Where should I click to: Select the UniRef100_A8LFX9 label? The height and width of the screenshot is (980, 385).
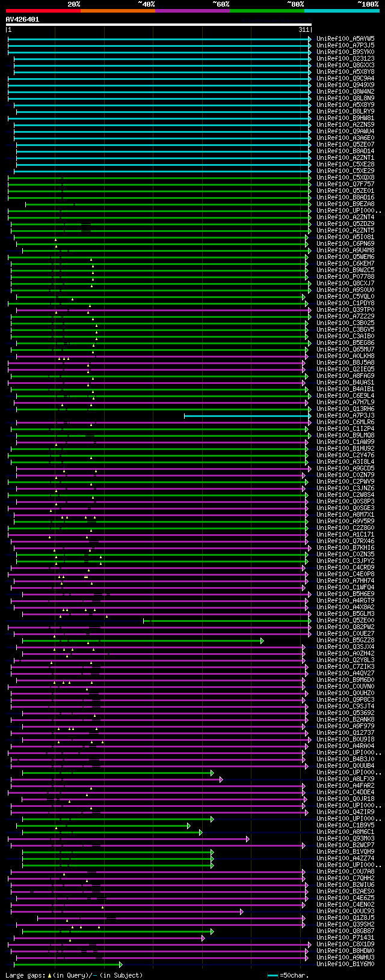(345, 779)
